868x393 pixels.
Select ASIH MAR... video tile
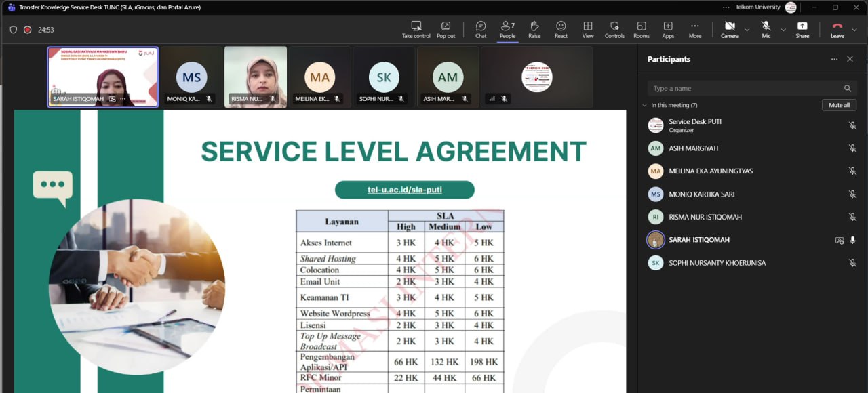coord(448,77)
